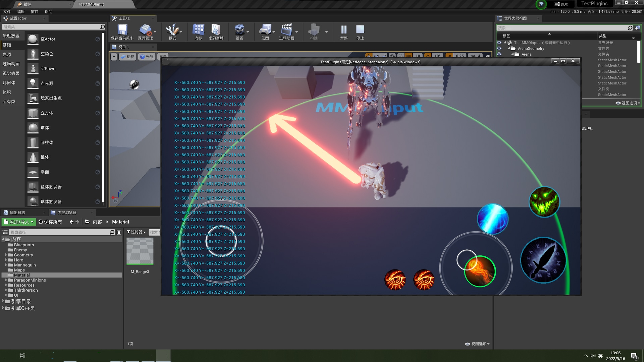The width and height of the screenshot is (644, 362).
Task: Open the Window menu in menu bar
Action: (35, 12)
